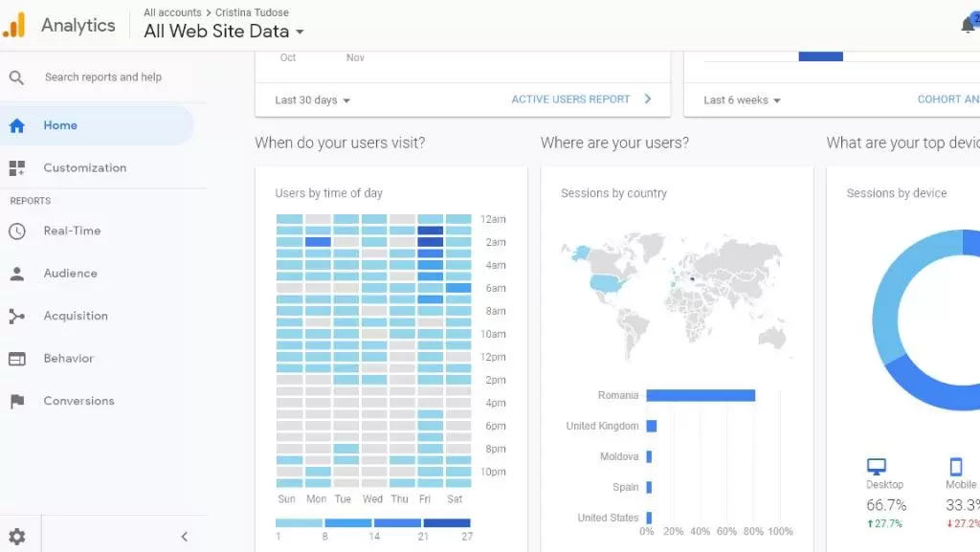Expand the Last 6 weeks dropdown
980x552 pixels.
[742, 100]
